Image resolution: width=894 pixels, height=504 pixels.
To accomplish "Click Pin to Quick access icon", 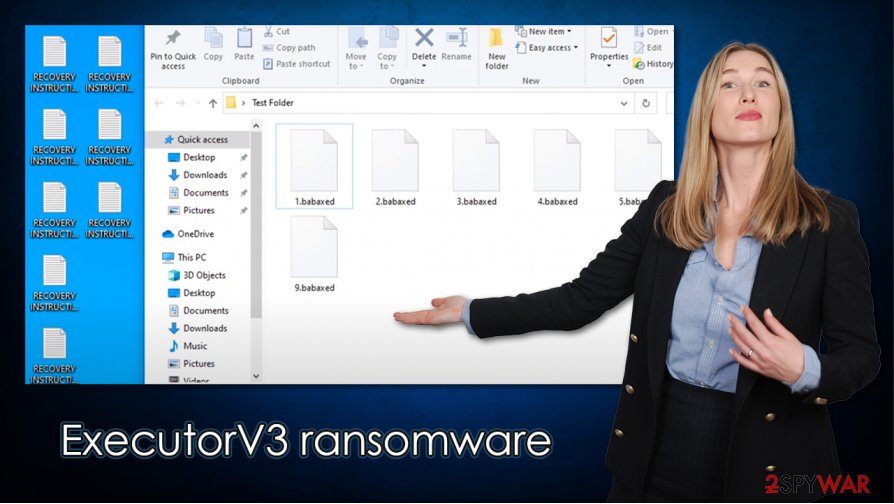I will (173, 39).
